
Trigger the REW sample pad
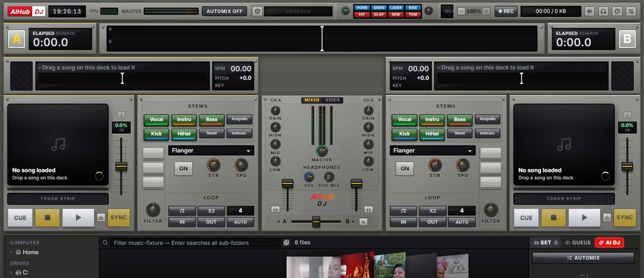tap(396, 15)
